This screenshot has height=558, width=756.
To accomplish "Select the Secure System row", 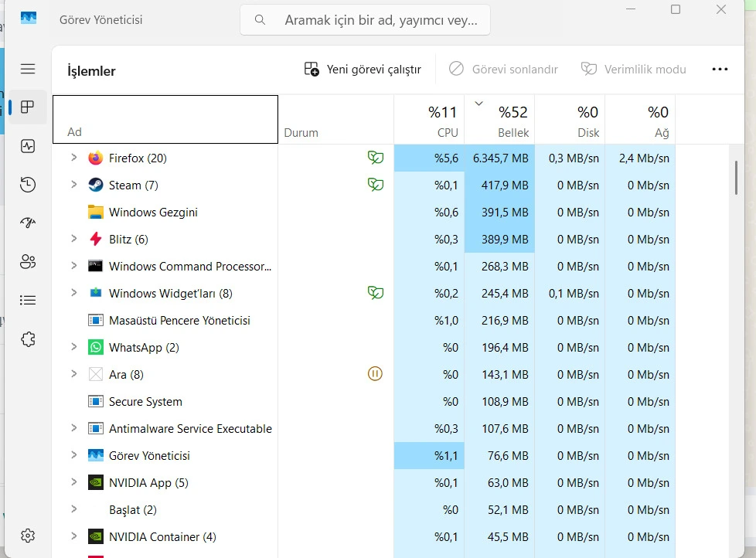I will pos(364,401).
